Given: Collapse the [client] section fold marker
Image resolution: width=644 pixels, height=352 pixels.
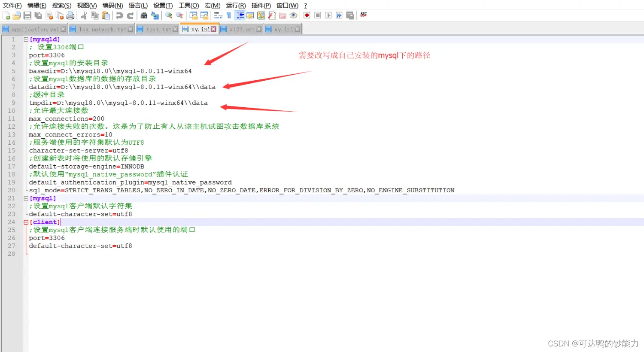Looking at the screenshot, I should click(x=26, y=222).
